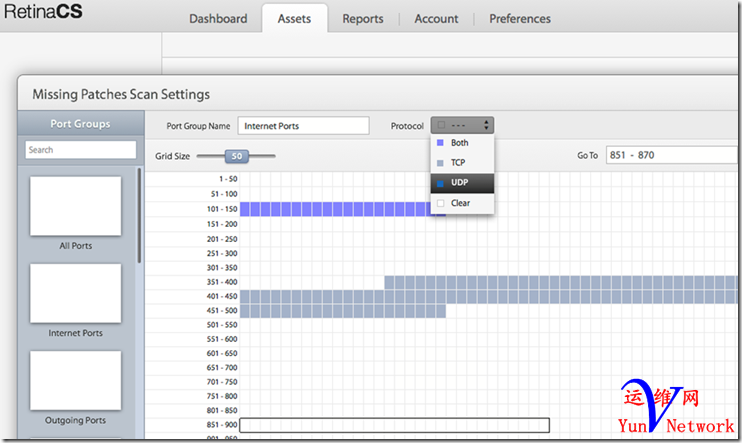Open the Dashboard tab
The width and height of the screenshot is (742, 443).
(x=218, y=19)
